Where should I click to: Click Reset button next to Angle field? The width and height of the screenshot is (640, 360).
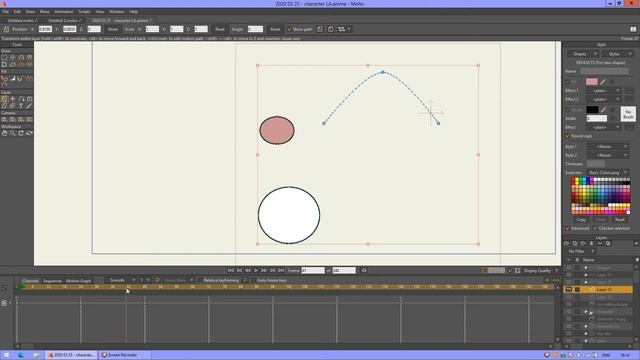pos(275,29)
